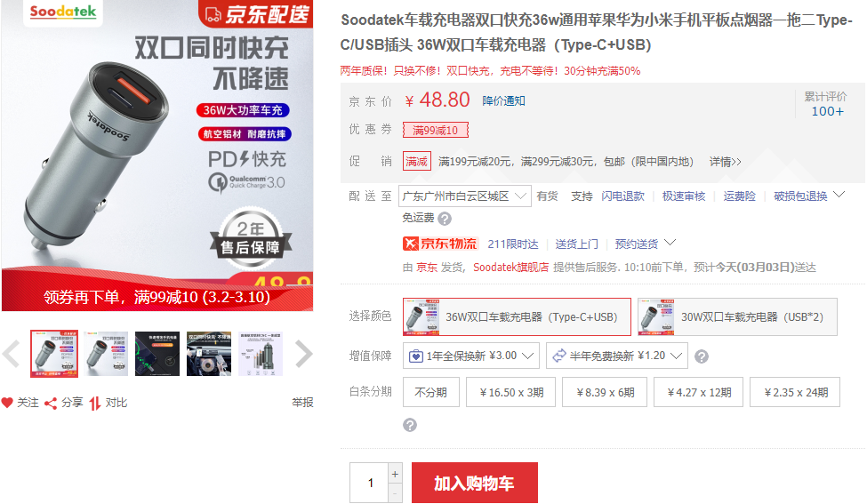867x504 pixels.
Task: Click the share icon below thumbnails
Action: coord(51,404)
